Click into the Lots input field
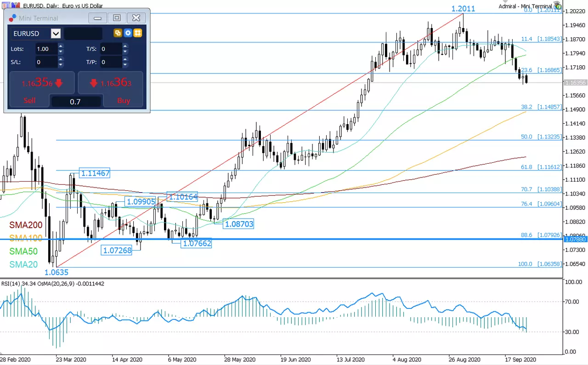588x365 pixels. (x=46, y=49)
